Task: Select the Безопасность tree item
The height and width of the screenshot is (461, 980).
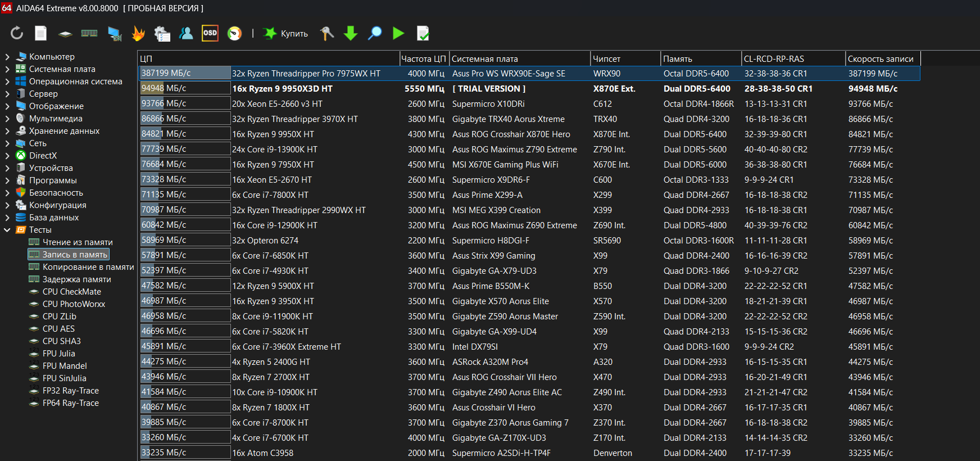Action: point(56,193)
